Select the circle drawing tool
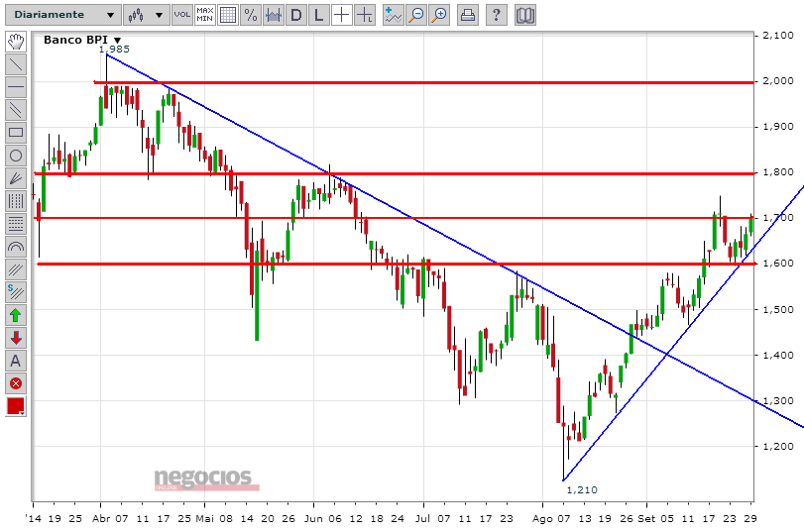804x532 pixels. (x=16, y=156)
